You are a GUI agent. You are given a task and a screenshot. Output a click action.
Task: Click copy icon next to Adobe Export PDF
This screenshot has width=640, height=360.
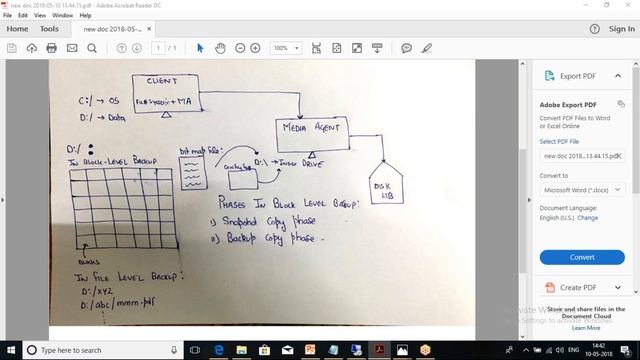click(x=621, y=104)
